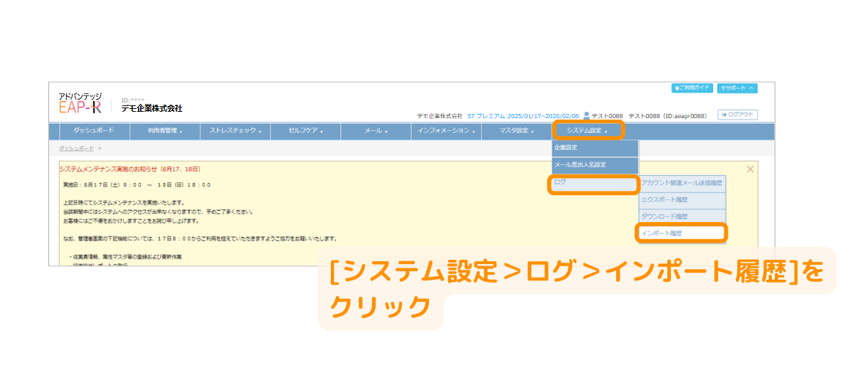This screenshot has width=868, height=373.
Task: Click the EAP-R logo
Action: pyautogui.click(x=80, y=104)
